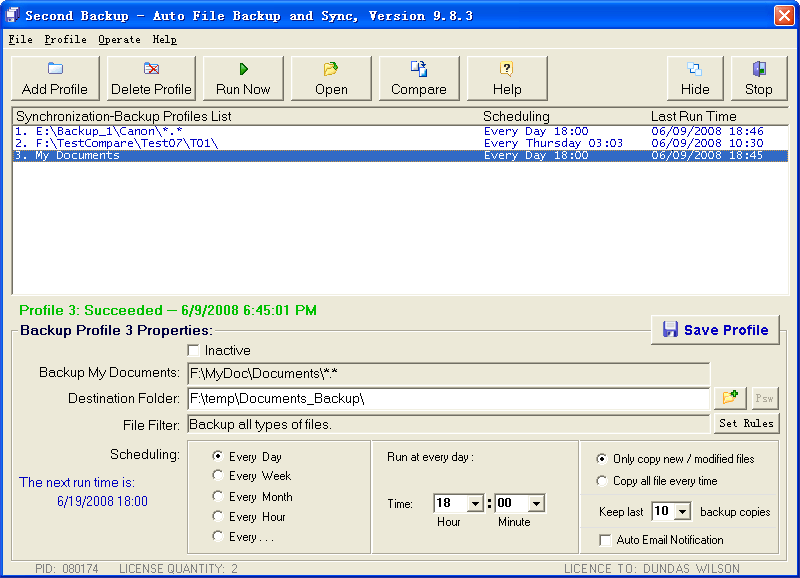The image size is (800, 578).
Task: Choose Only copy new / modified files
Action: [x=602, y=459]
